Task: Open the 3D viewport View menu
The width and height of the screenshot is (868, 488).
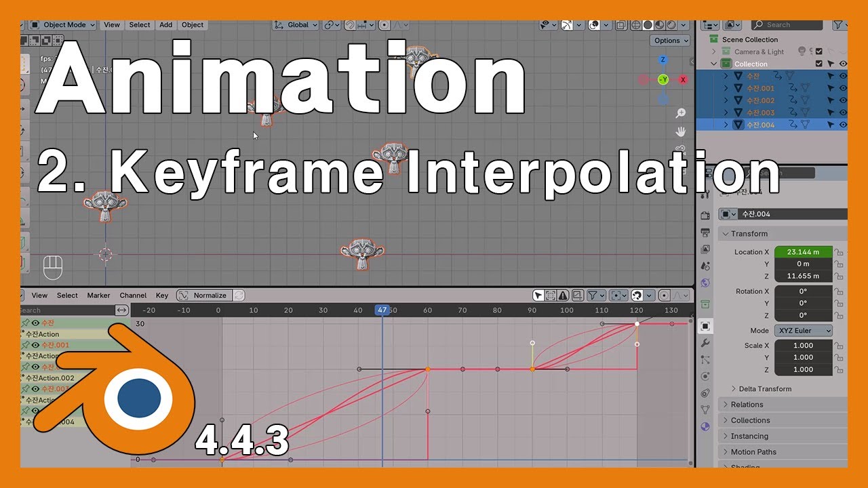Action: click(112, 24)
